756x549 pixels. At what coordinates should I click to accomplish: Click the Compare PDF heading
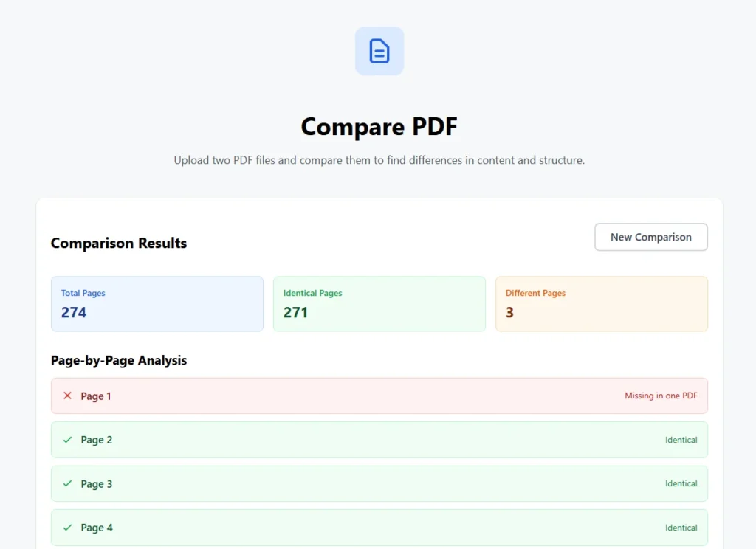pyautogui.click(x=379, y=126)
